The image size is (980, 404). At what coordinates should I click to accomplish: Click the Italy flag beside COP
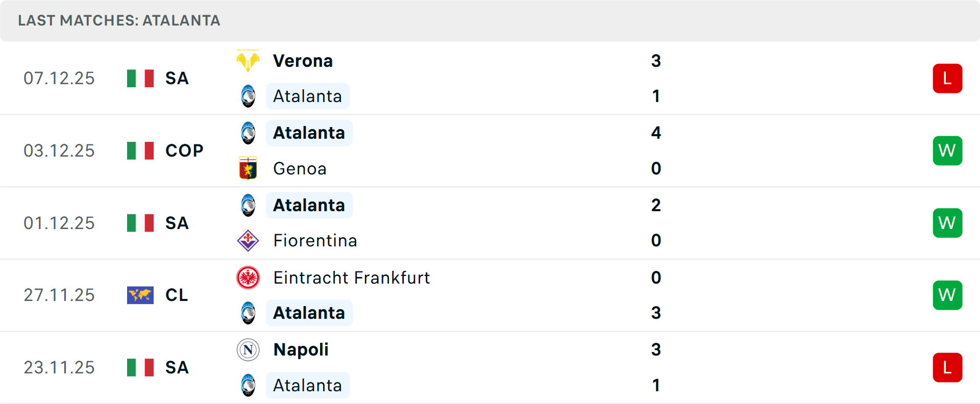click(140, 150)
